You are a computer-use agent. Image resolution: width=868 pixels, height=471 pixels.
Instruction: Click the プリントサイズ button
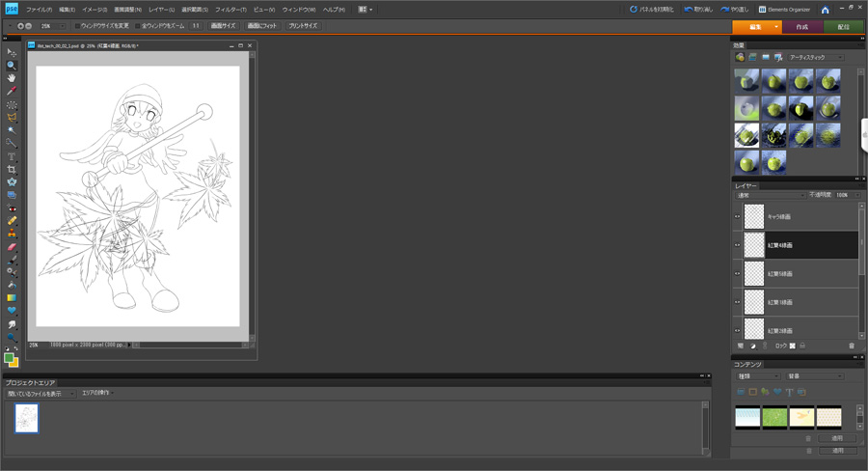coord(303,26)
